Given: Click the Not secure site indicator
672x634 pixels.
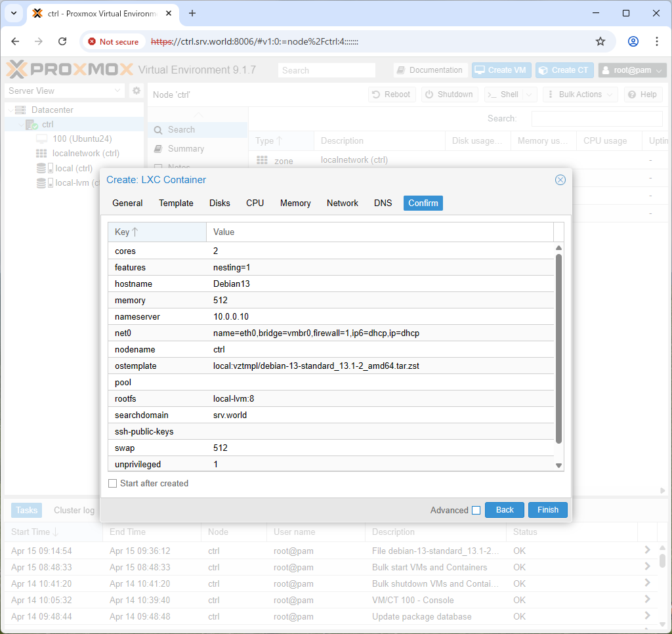Looking at the screenshot, I should click(x=114, y=41).
